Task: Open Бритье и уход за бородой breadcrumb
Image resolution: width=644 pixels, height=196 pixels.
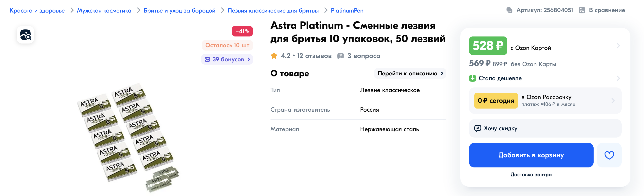Action: tap(179, 11)
